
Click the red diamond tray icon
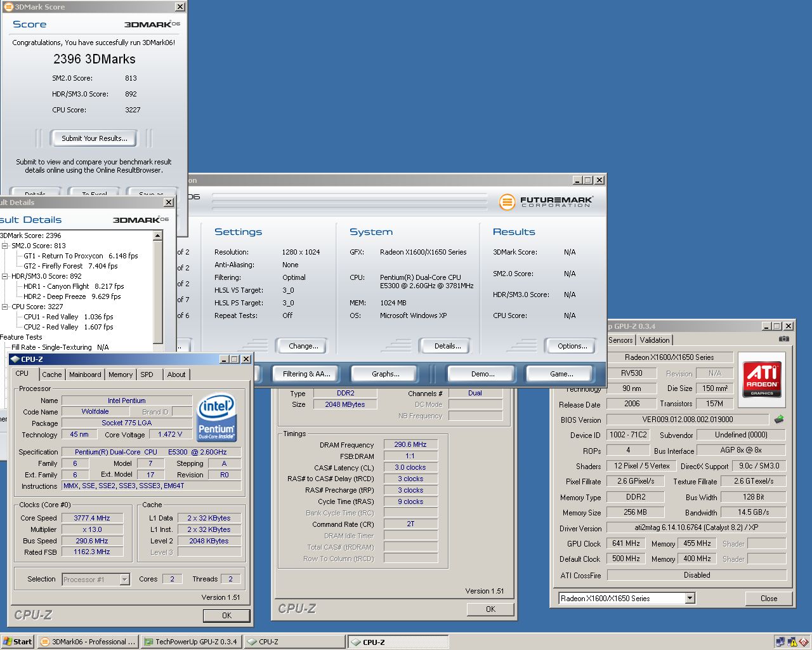coord(804,642)
